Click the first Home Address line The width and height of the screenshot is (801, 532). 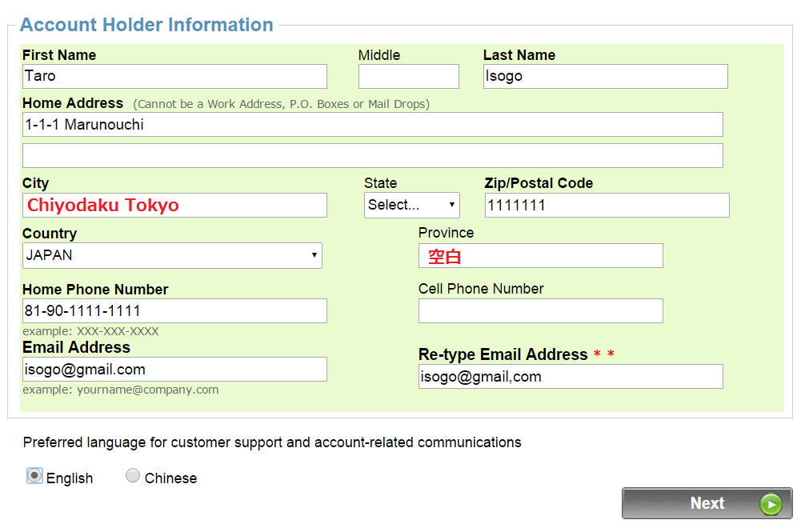coord(372,124)
